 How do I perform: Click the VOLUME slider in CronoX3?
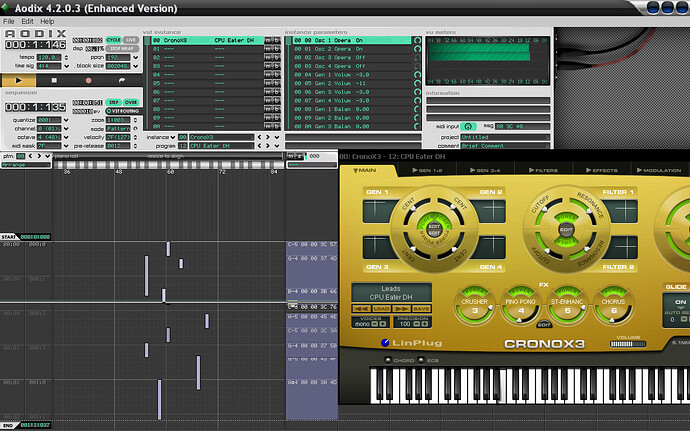[x=630, y=345]
